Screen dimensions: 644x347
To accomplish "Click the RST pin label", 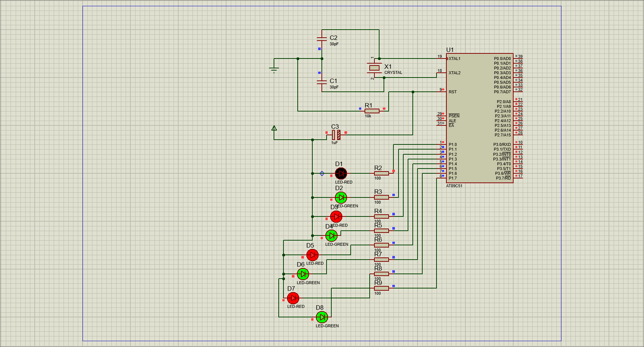I will (453, 92).
